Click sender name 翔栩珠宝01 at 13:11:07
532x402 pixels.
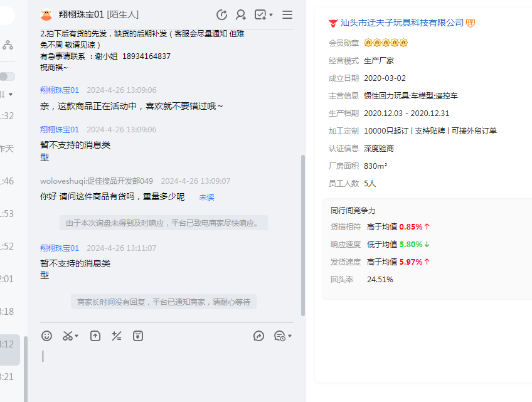60,248
